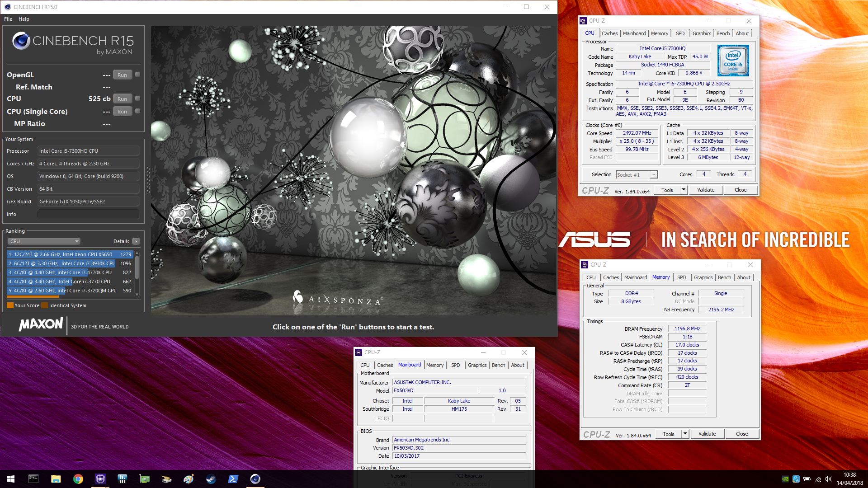The width and height of the screenshot is (868, 488).
Task: Launch Google Chrome from the taskbar
Action: [x=78, y=479]
